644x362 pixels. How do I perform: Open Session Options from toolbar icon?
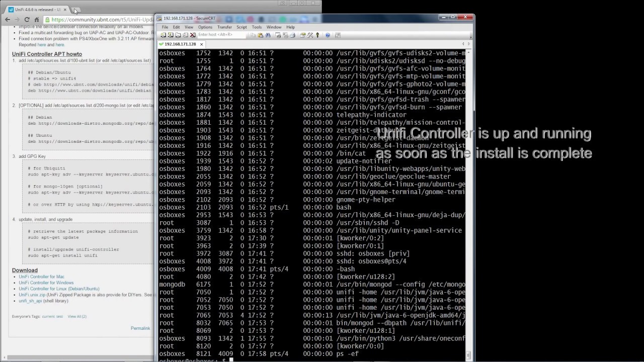click(303, 35)
